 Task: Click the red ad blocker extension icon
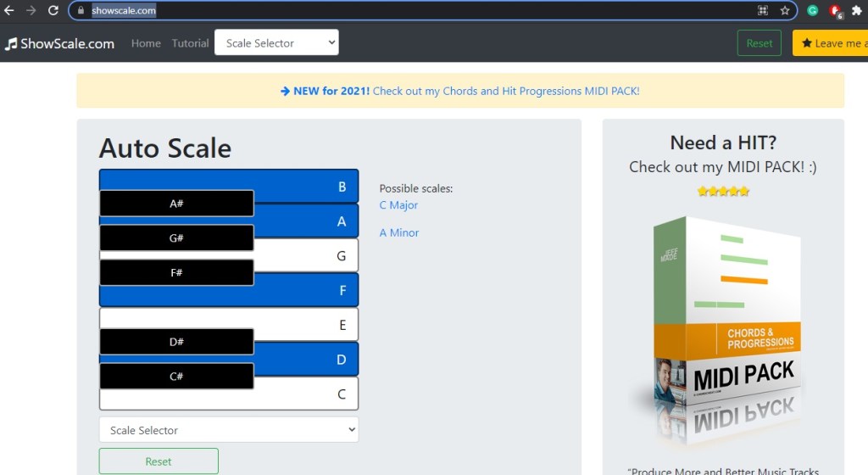[834, 11]
